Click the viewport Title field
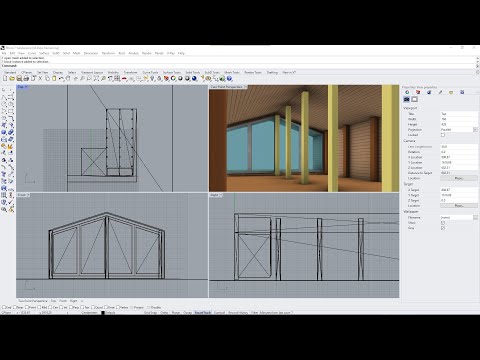Screen dimensions: 480x360 459,114
